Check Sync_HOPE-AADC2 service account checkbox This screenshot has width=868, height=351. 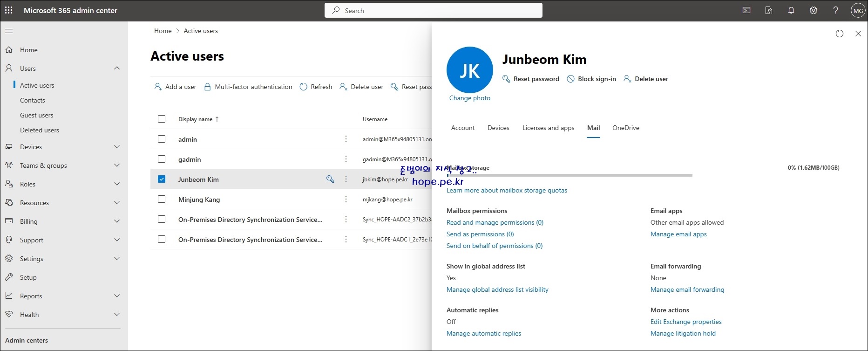(162, 219)
